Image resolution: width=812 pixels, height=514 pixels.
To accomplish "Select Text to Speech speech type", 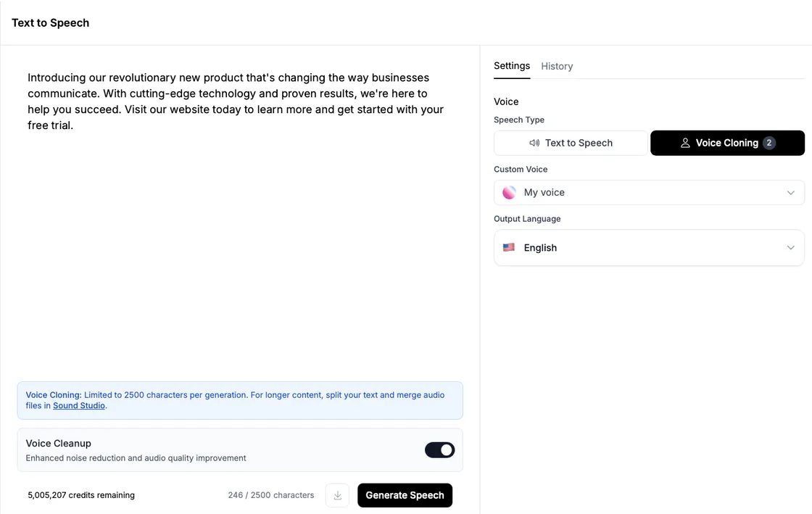I will [x=571, y=143].
